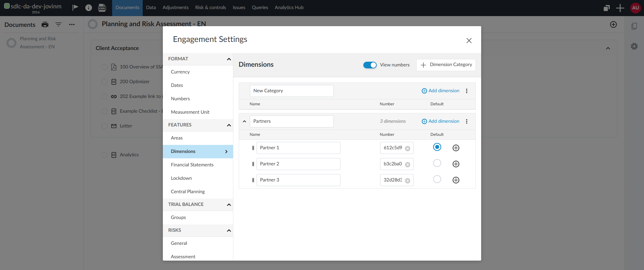Viewport: 644px width, 270px height.
Task: Select Partner 1 as default radio button
Action: pyautogui.click(x=437, y=147)
